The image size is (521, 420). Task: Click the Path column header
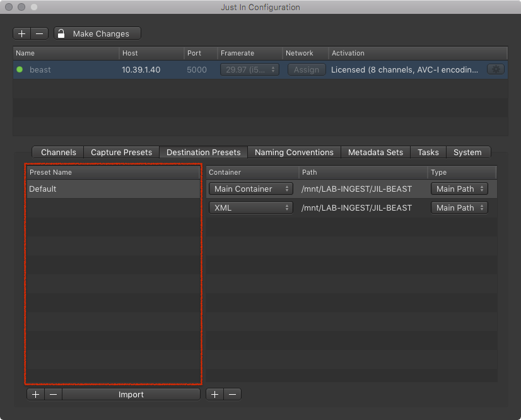[363, 172]
